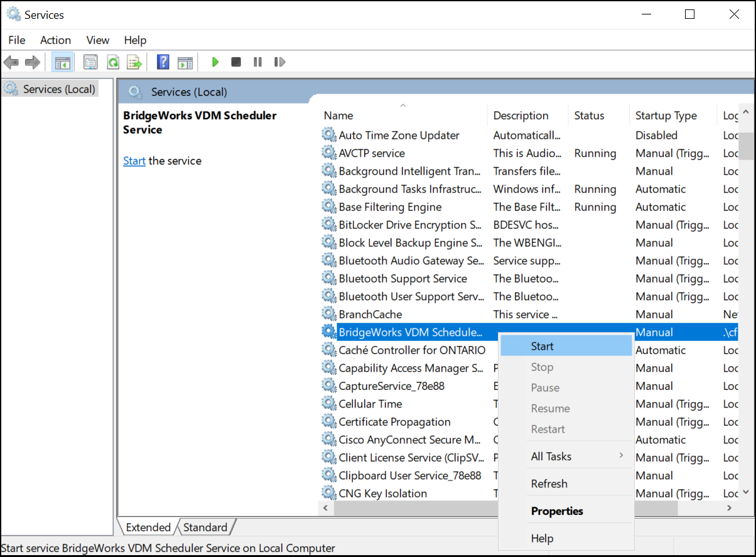Open the Action menu
756x557 pixels.
(55, 40)
